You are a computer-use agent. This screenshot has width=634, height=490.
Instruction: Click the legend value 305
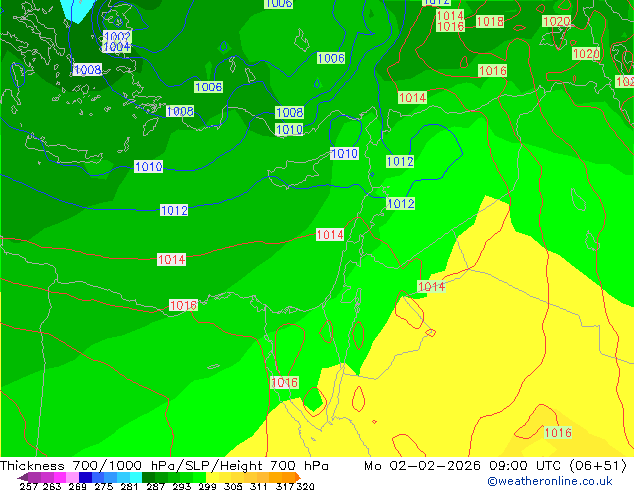(233, 486)
